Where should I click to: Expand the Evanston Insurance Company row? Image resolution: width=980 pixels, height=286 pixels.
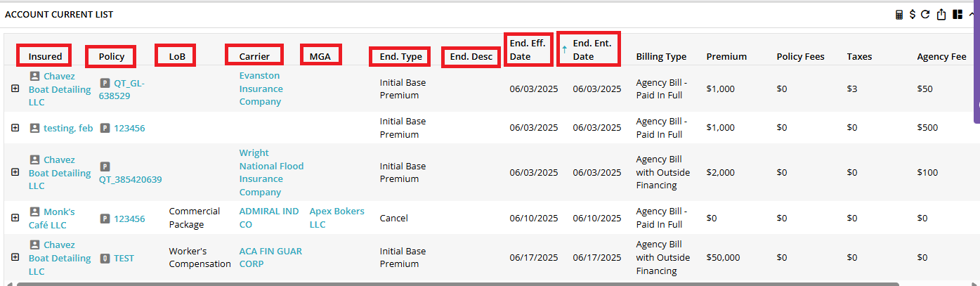pos(15,89)
